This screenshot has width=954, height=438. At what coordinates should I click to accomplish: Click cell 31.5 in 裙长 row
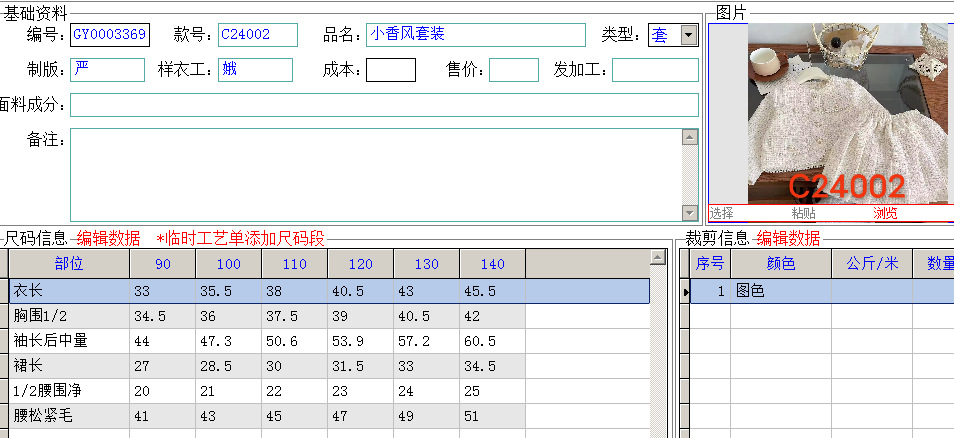point(361,366)
